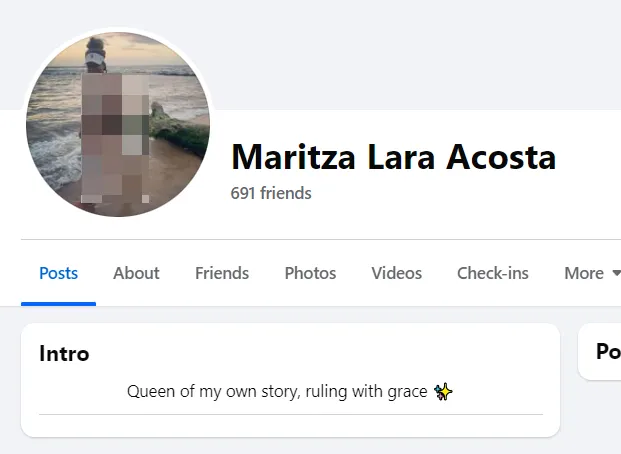Open the circular beach profile picture
Screen dimensions: 621x454
(x=118, y=124)
